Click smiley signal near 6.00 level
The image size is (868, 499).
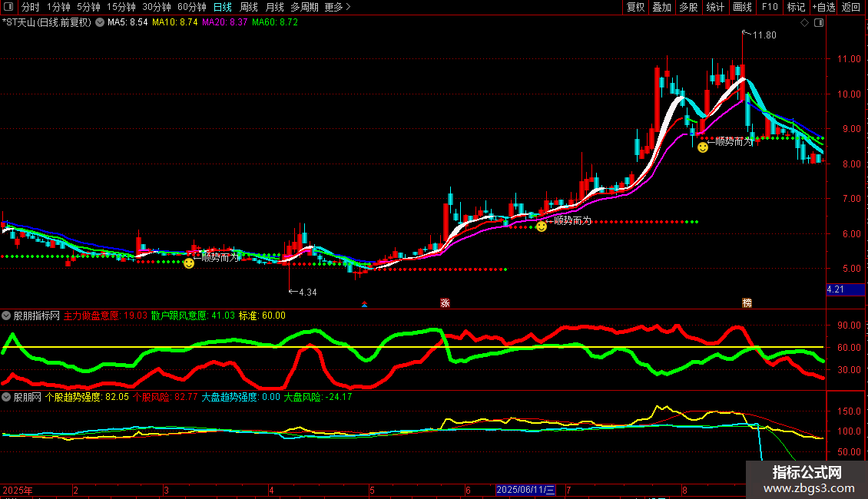click(542, 226)
